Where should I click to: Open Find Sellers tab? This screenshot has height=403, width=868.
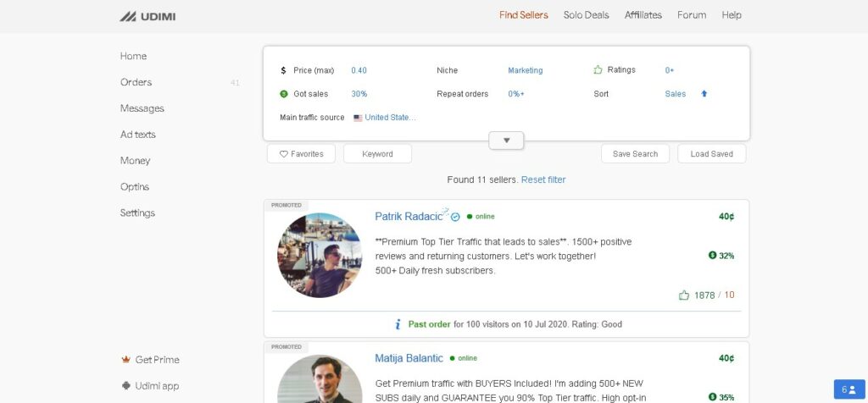point(523,15)
